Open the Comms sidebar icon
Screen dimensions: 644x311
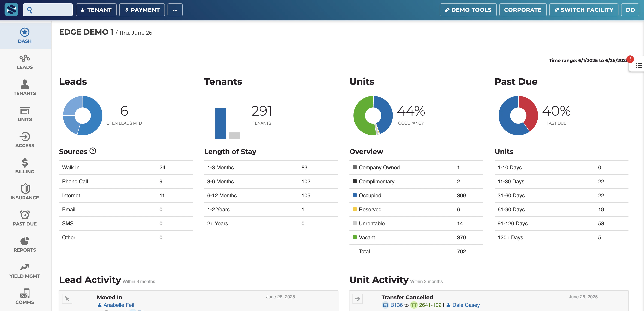point(24,296)
